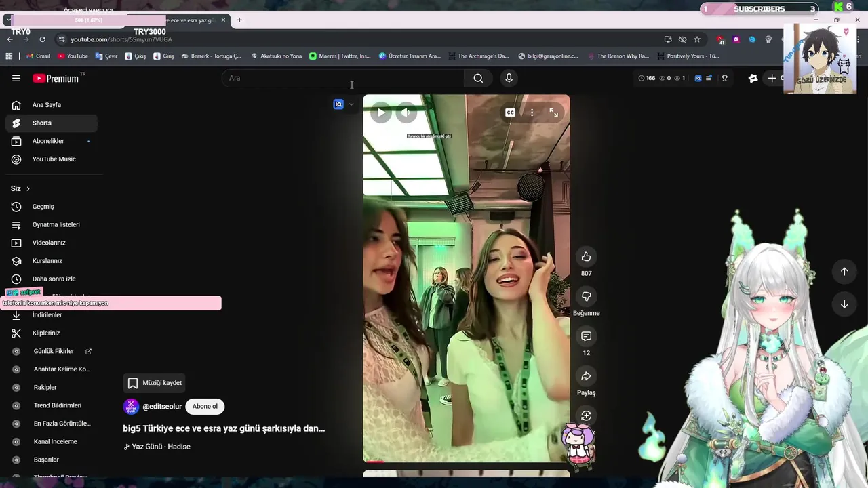Open Başarılar tool

click(52, 460)
